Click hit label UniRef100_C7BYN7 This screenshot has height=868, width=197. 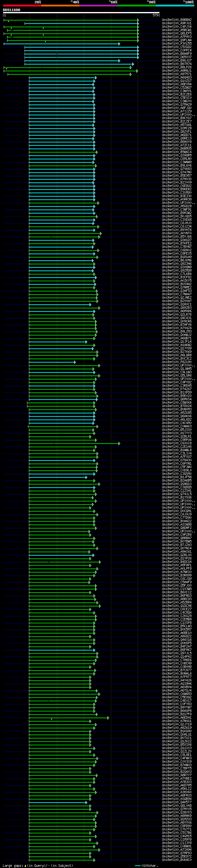pos(177,247)
